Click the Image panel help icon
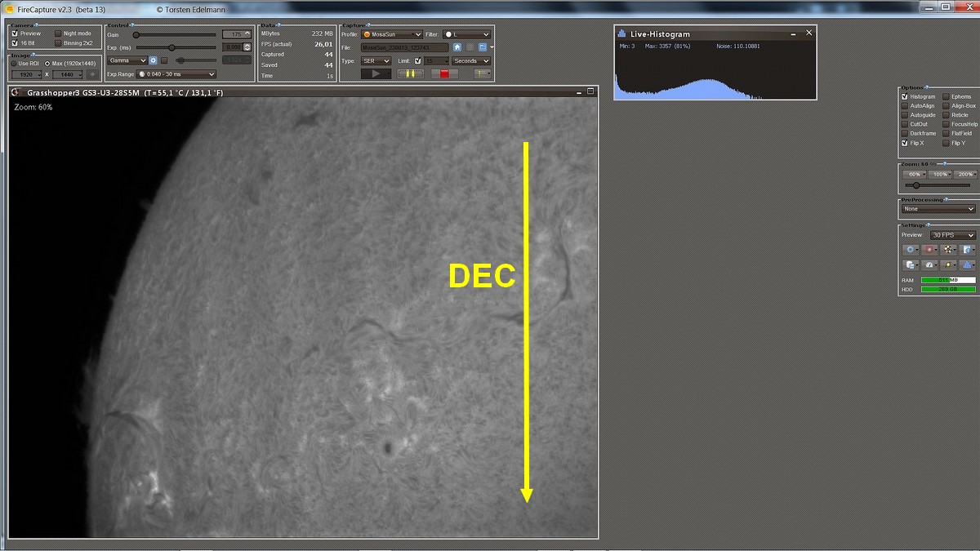 click(x=32, y=55)
